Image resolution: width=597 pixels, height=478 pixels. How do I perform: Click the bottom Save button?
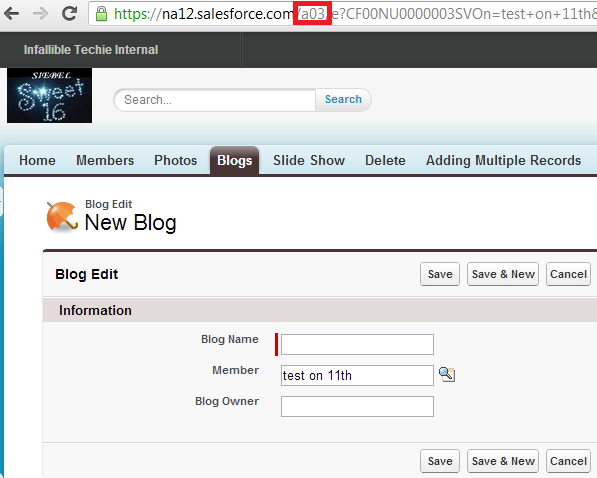[x=440, y=461]
